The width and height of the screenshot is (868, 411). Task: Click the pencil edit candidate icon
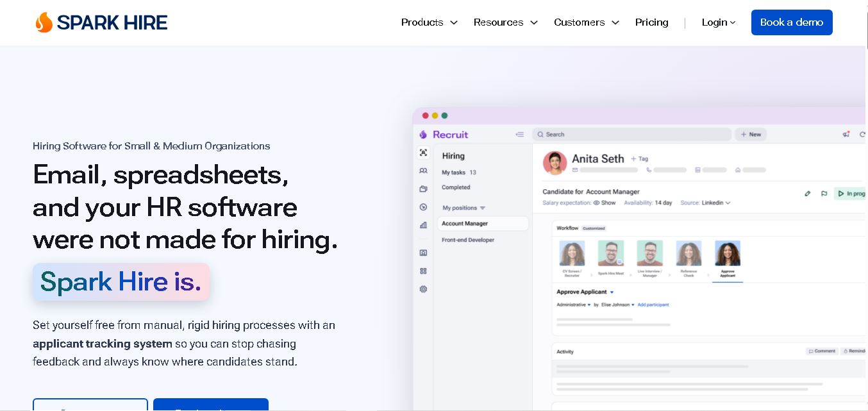(807, 193)
